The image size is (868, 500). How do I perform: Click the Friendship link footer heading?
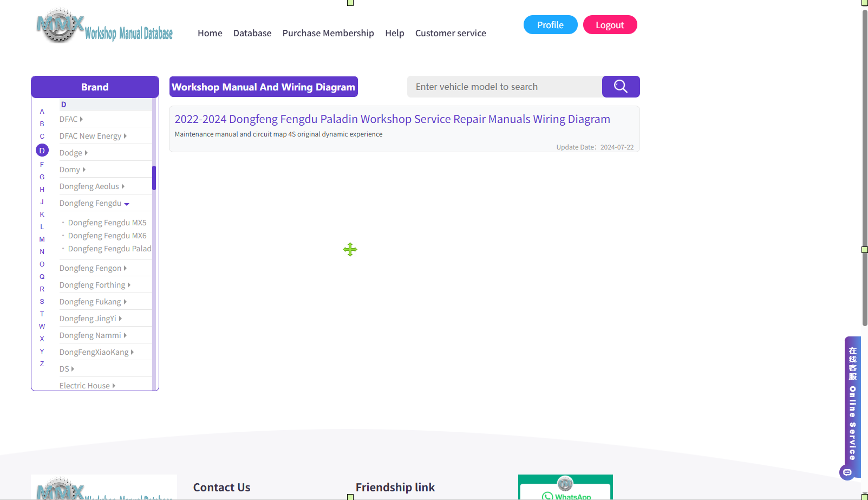[x=395, y=488]
